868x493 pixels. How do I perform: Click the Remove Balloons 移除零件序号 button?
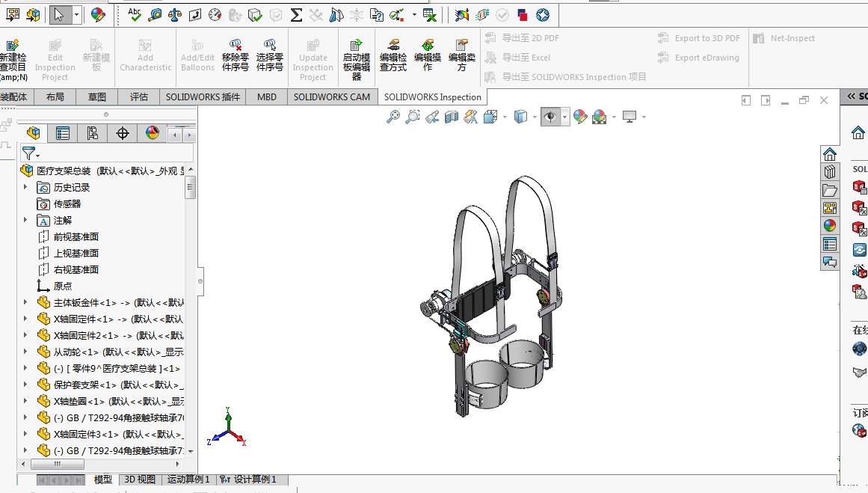[236, 55]
